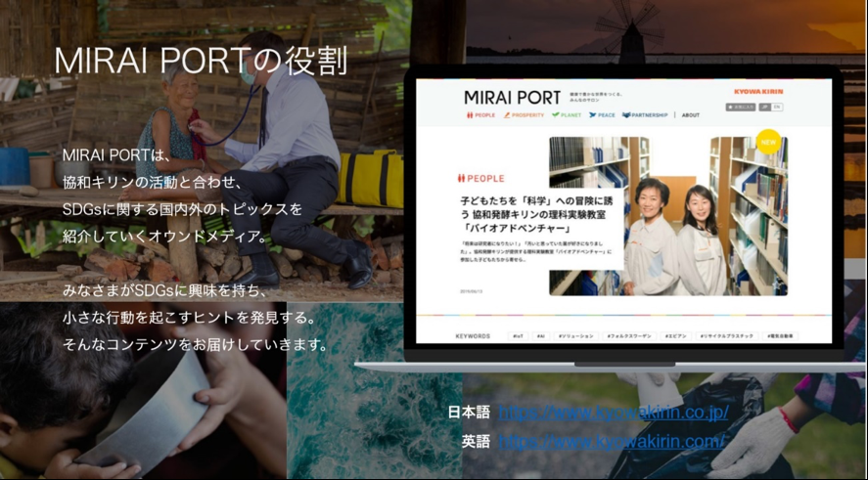
Task: Click the #IoT keyword tag
Action: pyautogui.click(x=518, y=336)
